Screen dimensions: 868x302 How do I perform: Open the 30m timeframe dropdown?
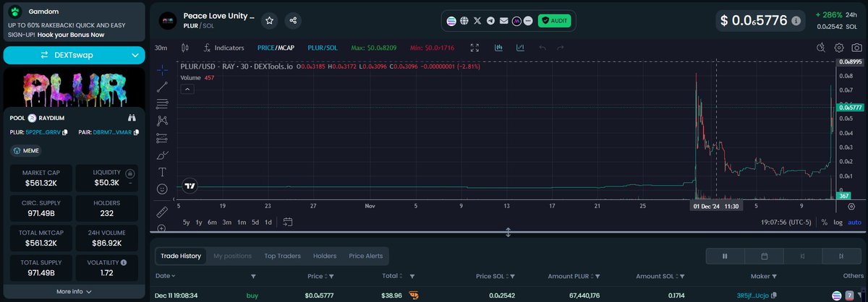click(x=162, y=48)
